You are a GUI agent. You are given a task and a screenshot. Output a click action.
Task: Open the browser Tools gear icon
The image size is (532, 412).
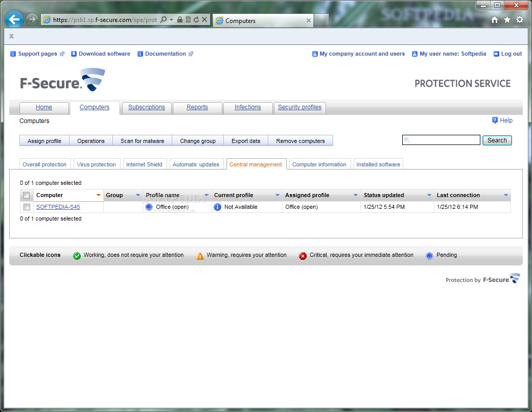tap(519, 19)
